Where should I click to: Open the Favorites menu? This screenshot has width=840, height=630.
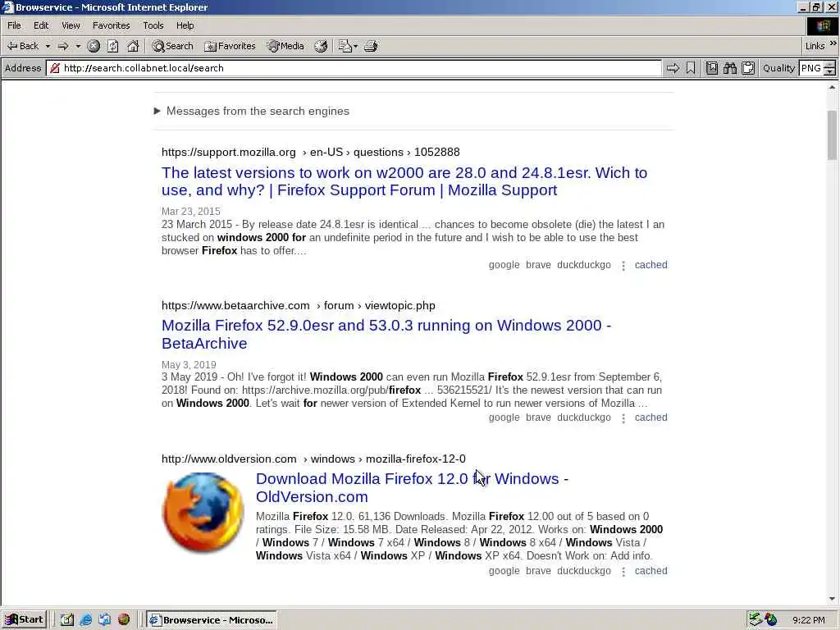(x=111, y=25)
